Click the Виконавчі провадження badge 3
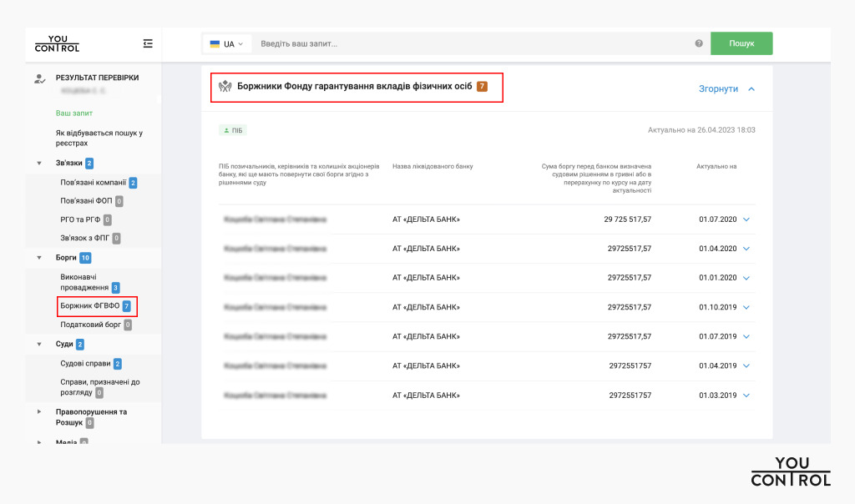 click(x=115, y=288)
